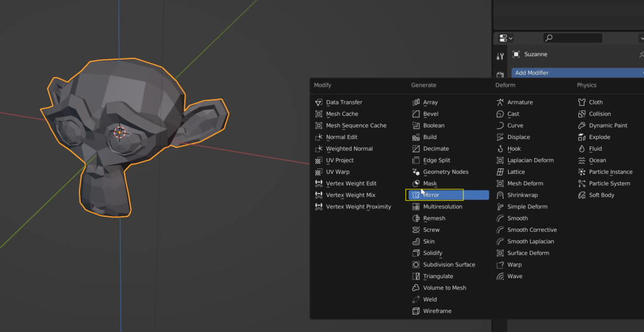
Task: Add an Ocean modifier
Action: coord(597,161)
